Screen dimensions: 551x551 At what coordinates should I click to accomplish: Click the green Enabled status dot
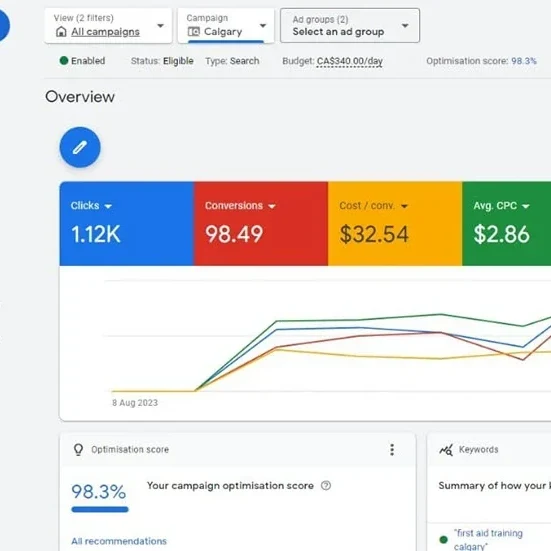pyautogui.click(x=64, y=61)
